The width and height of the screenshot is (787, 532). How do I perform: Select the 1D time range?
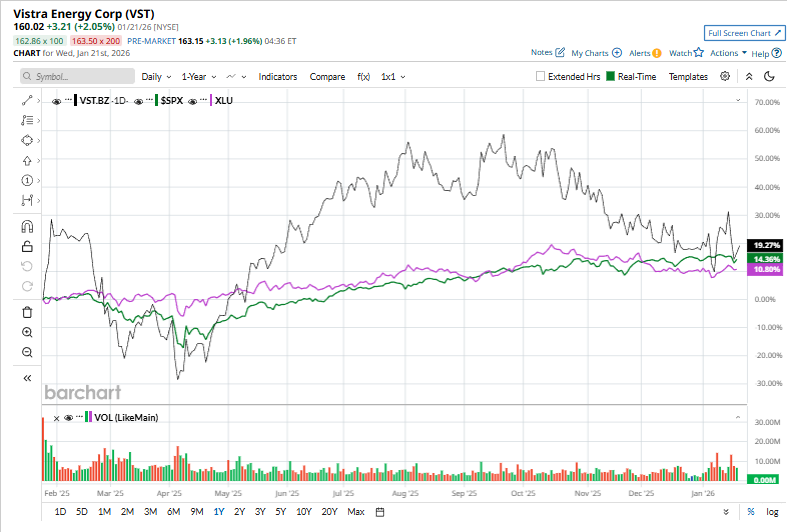(60, 512)
